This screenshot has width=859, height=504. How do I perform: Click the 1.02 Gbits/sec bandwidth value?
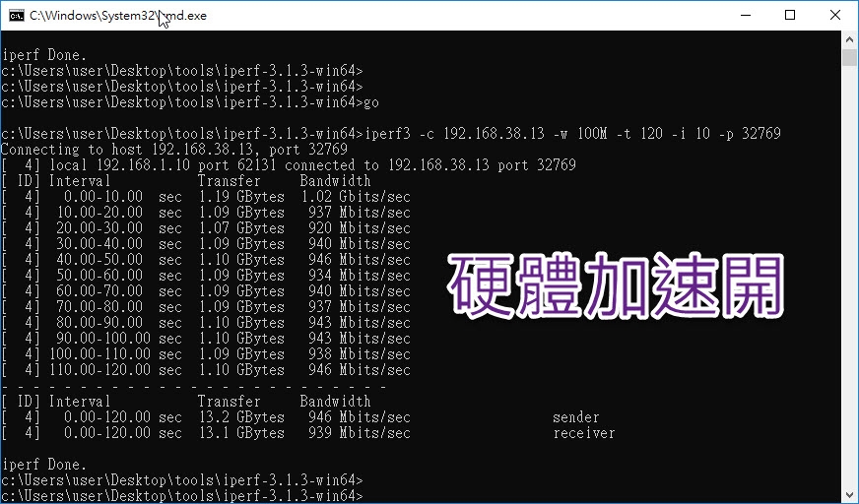(356, 197)
